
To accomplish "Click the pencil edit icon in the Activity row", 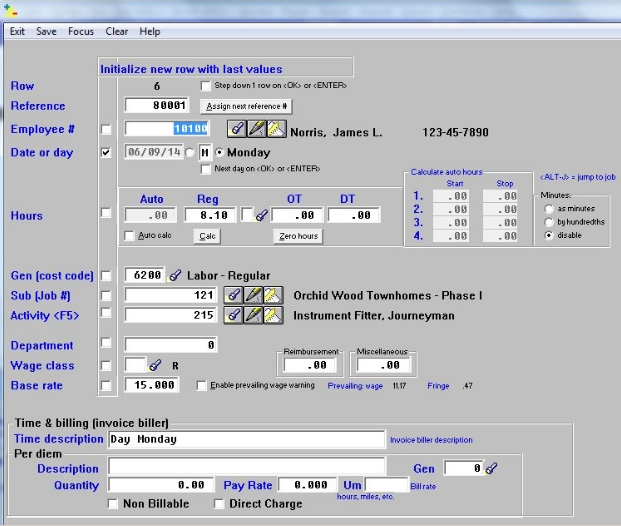I will 251,315.
